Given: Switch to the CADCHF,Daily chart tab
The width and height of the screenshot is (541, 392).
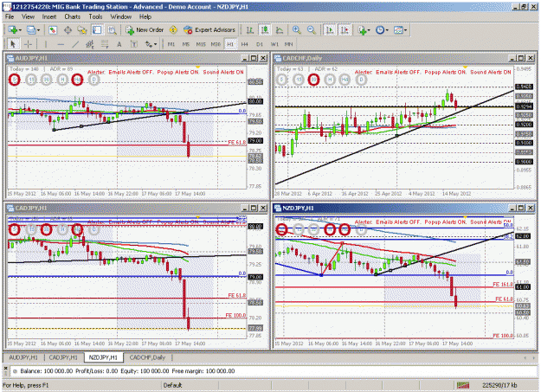Looking at the screenshot, I should (147, 357).
